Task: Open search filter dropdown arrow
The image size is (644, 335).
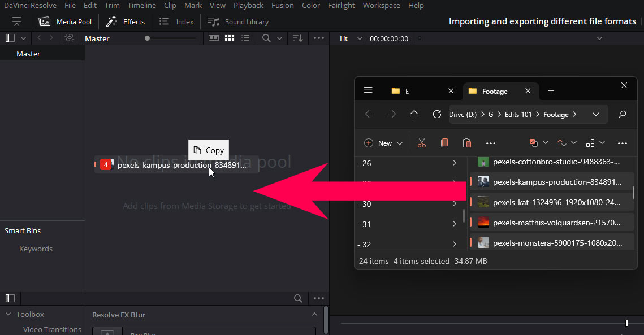Action: pyautogui.click(x=279, y=38)
